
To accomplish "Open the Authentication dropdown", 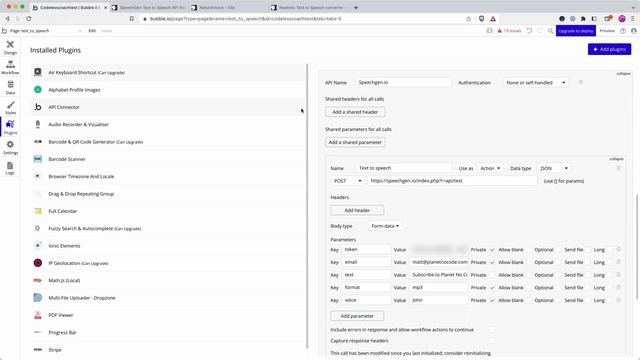I will click(536, 82).
